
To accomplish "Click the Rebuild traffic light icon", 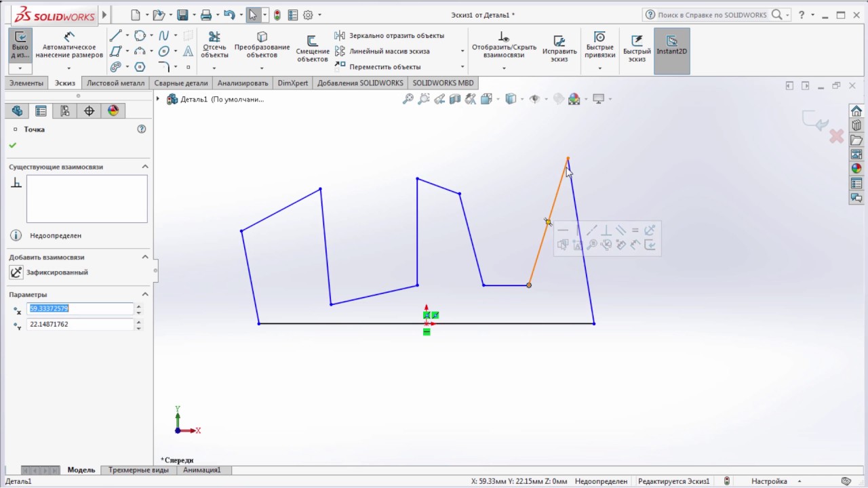I will tap(277, 15).
